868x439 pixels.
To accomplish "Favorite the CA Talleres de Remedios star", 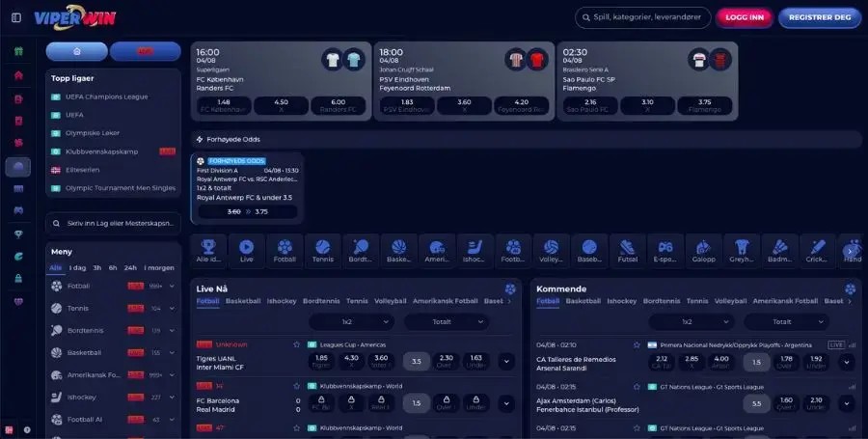I will (x=637, y=344).
